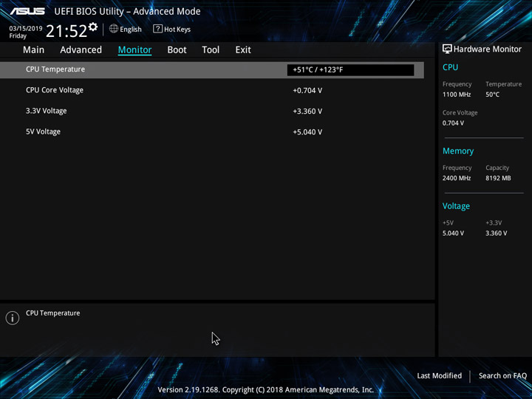The width and height of the screenshot is (532, 399).
Task: Select the Monitor tab
Action: click(x=134, y=50)
